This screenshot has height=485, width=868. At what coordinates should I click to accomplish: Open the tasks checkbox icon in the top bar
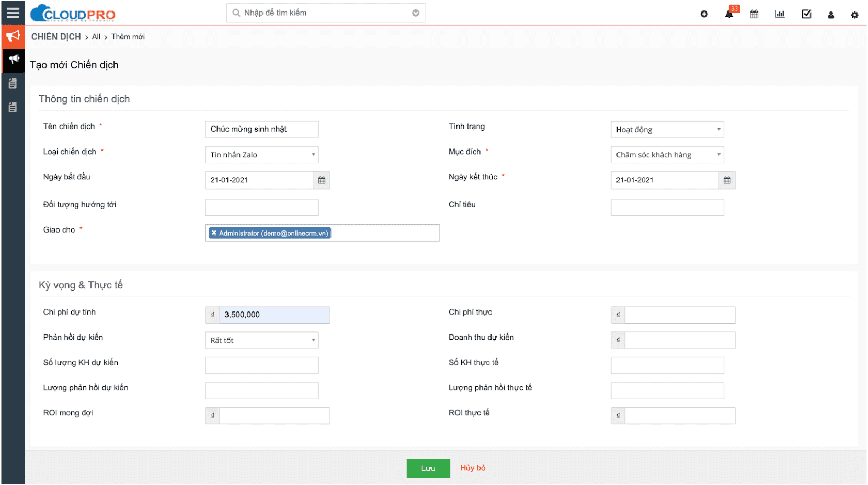click(x=806, y=14)
